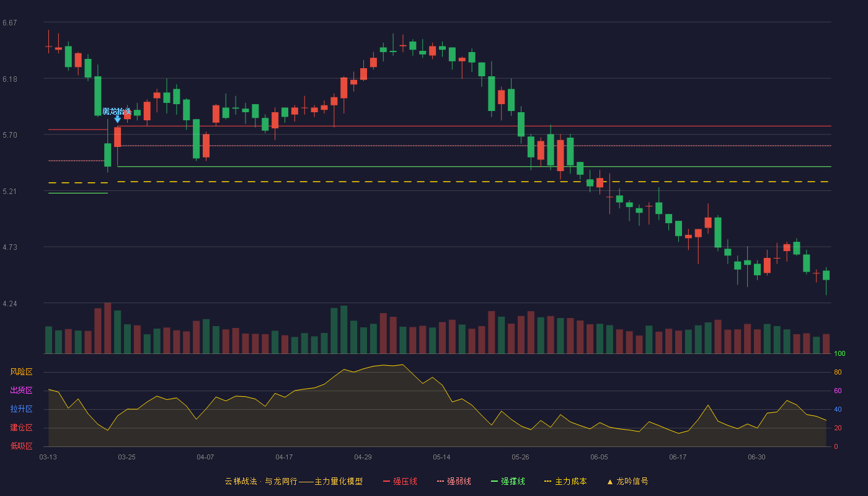Image resolution: width=868 pixels, height=496 pixels.
Task: Toggle the 主力成本 legend label
Action: tap(570, 481)
